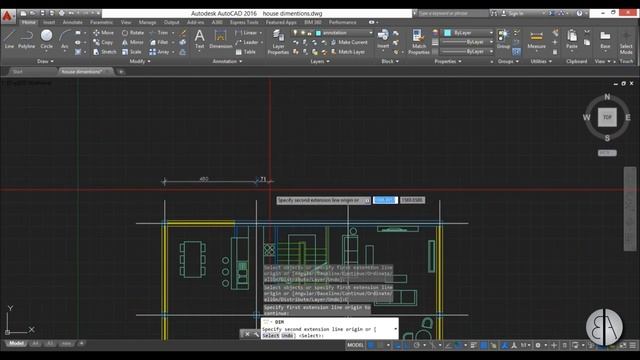640x360 pixels.
Task: Toggle MODEL space button in status bar
Action: pyautogui.click(x=355, y=345)
